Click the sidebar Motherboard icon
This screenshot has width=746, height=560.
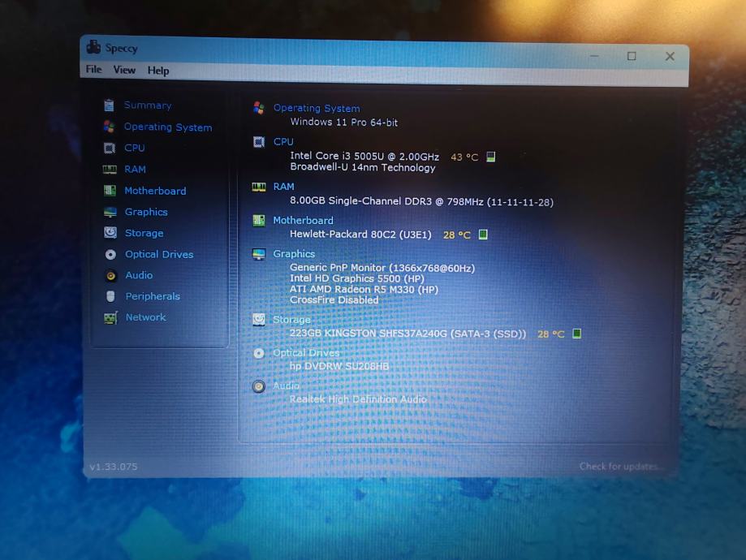coord(110,191)
